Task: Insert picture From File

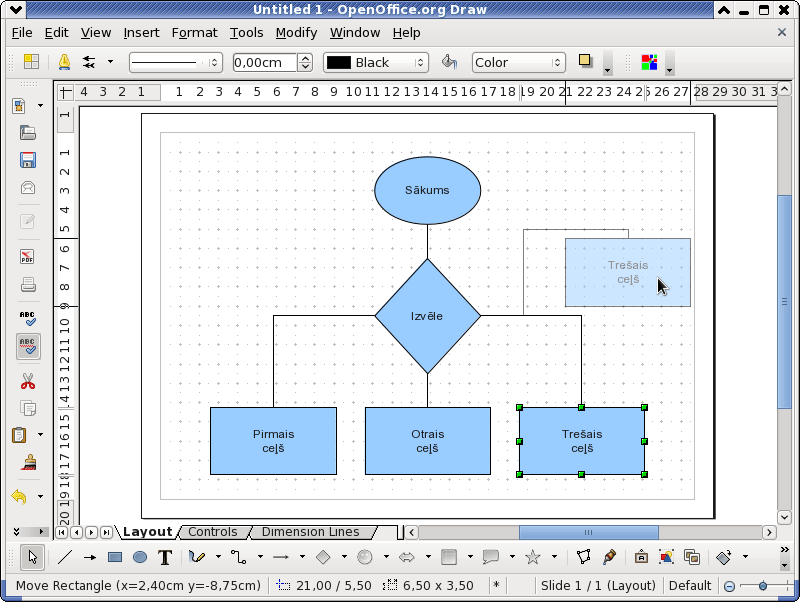Action: pos(666,557)
